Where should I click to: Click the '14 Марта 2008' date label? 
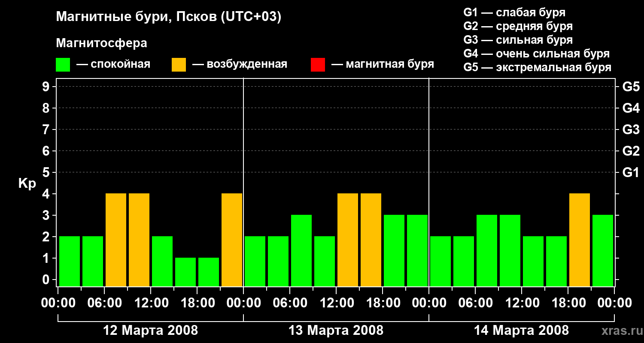pyautogui.click(x=521, y=330)
